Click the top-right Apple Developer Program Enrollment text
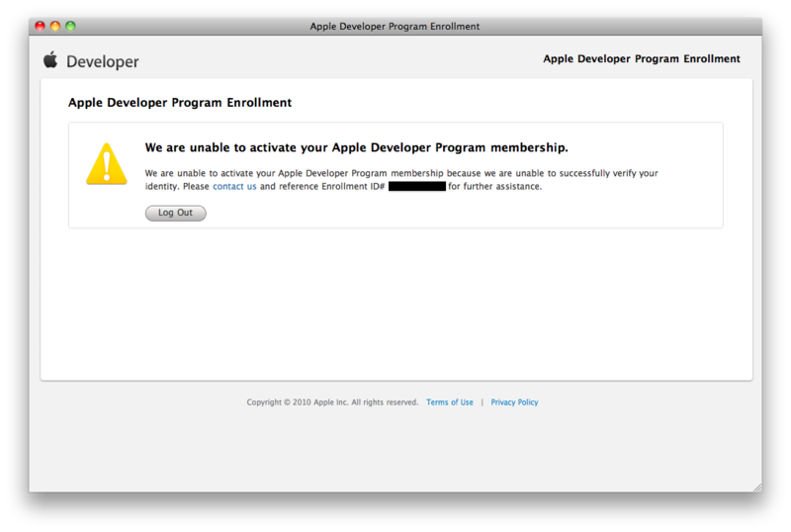 (x=641, y=59)
